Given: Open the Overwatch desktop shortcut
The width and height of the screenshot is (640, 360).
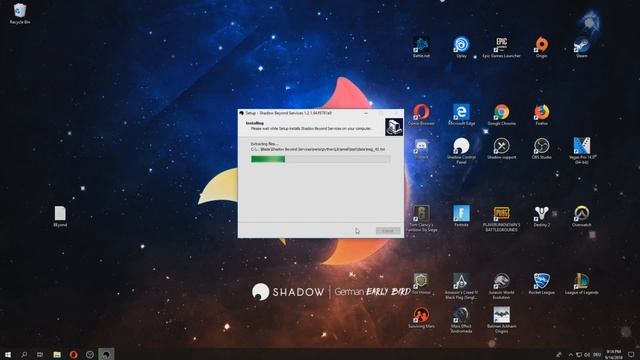Looking at the screenshot, I should pos(582,216).
